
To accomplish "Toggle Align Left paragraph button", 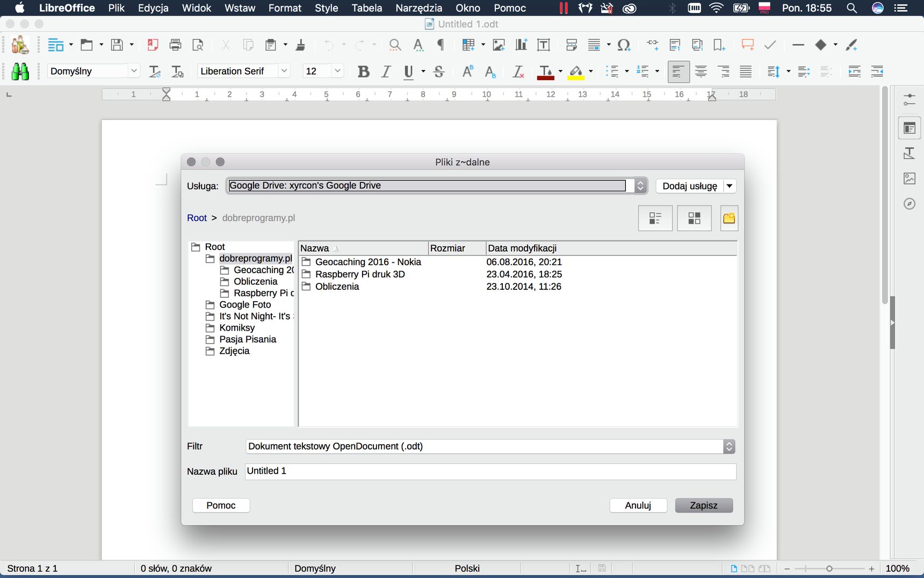I will [x=678, y=72].
